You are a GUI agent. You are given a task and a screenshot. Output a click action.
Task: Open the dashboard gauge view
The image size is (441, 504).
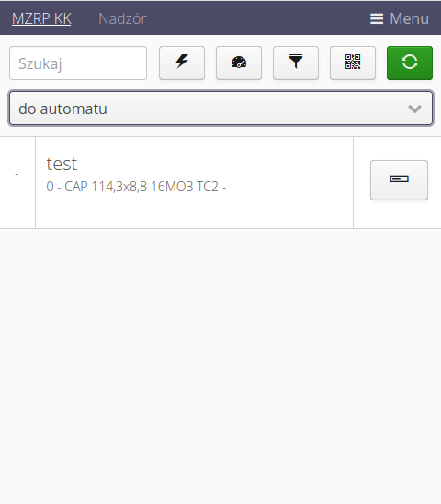click(239, 63)
